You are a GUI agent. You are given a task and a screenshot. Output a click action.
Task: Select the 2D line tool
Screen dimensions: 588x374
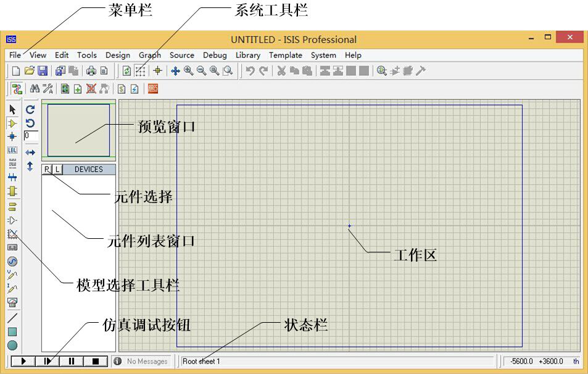pyautogui.click(x=12, y=318)
